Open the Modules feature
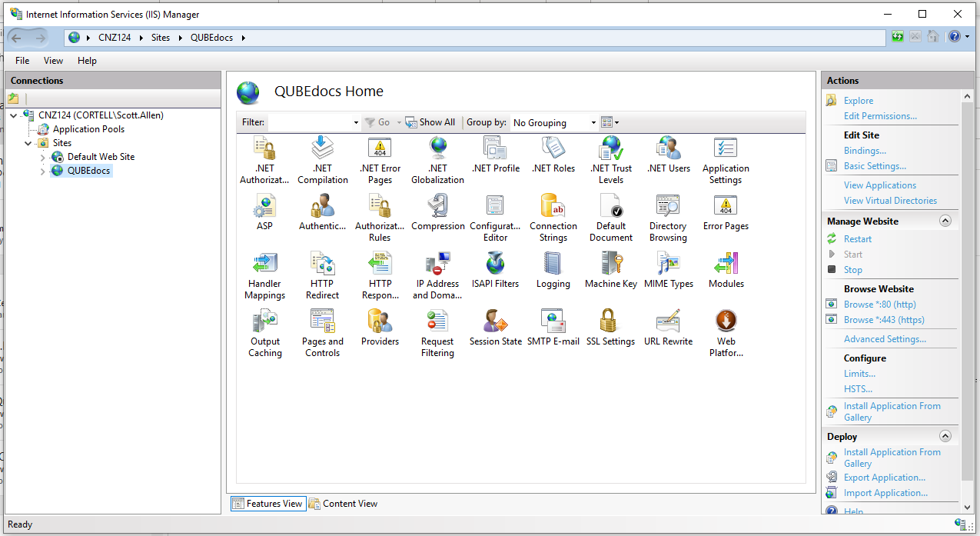980x536 pixels. 726,270
